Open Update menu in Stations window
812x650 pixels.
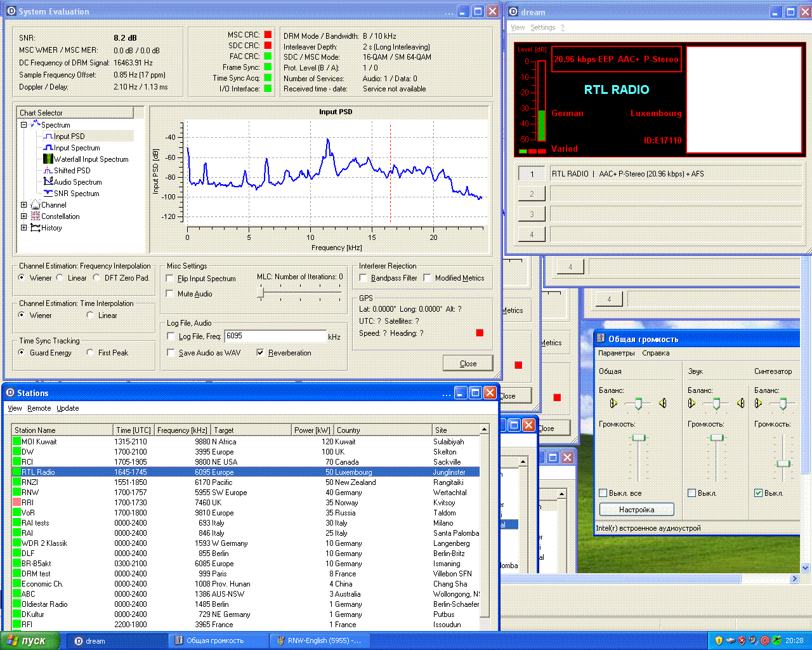tap(67, 408)
